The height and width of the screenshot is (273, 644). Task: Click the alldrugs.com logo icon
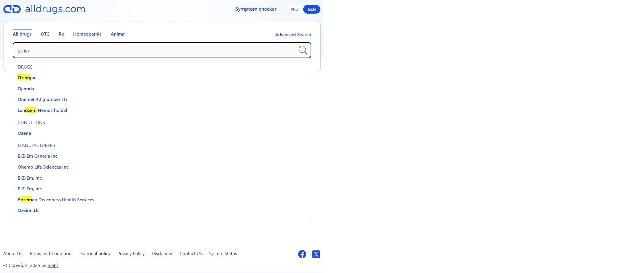tap(12, 9)
